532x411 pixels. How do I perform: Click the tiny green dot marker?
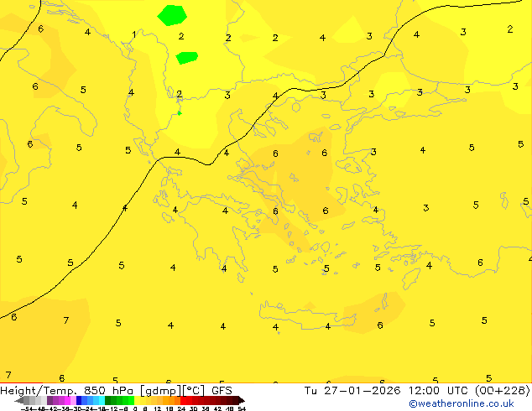179,112
